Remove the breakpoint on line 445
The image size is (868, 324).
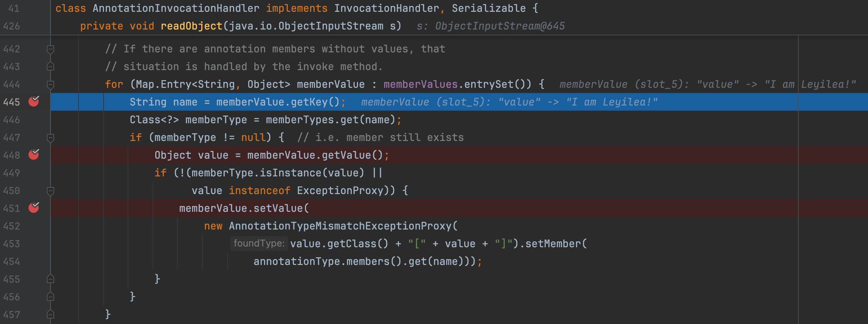click(x=34, y=101)
